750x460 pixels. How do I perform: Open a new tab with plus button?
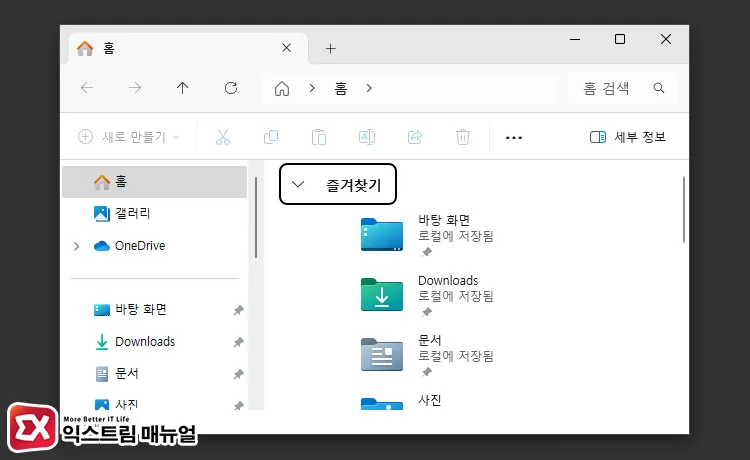(x=331, y=48)
